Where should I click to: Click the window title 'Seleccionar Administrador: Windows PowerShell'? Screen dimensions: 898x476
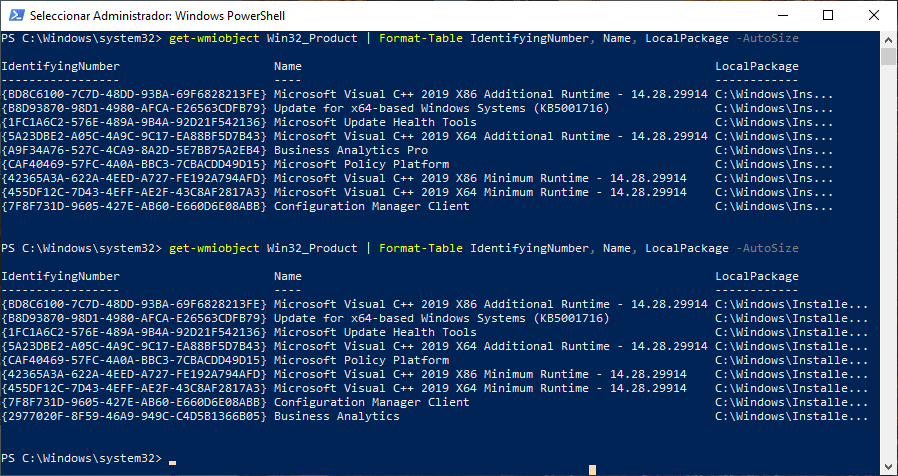(x=157, y=16)
